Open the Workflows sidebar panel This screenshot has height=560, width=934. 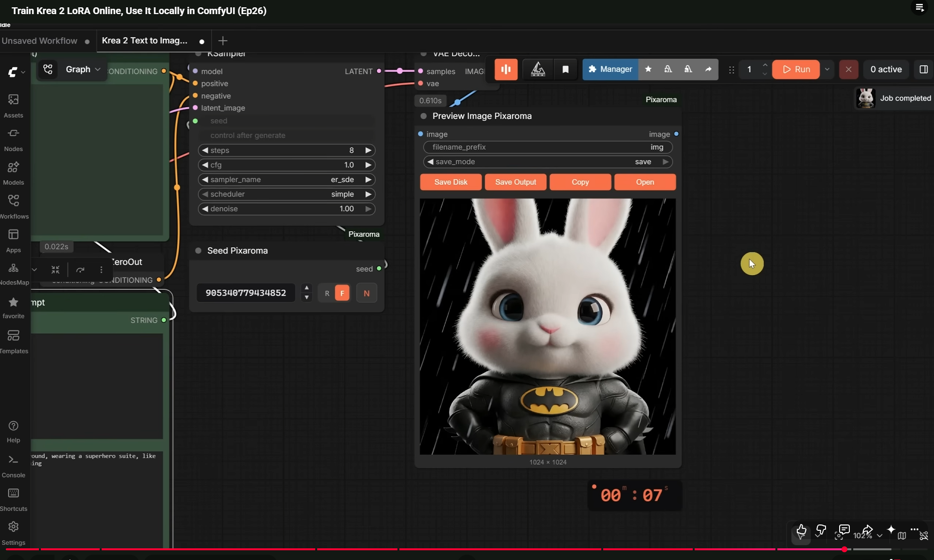[14, 207]
